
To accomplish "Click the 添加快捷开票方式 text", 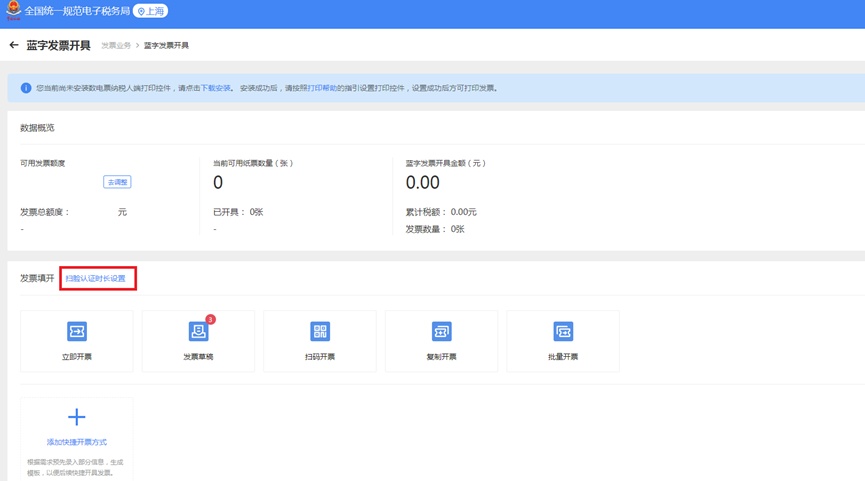I will (77, 442).
